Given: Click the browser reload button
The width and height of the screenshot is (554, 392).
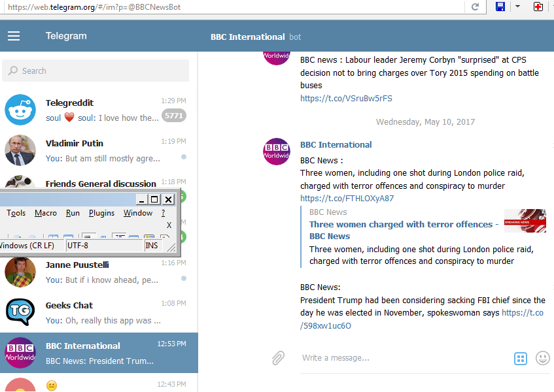Looking at the screenshot, I should [476, 7].
